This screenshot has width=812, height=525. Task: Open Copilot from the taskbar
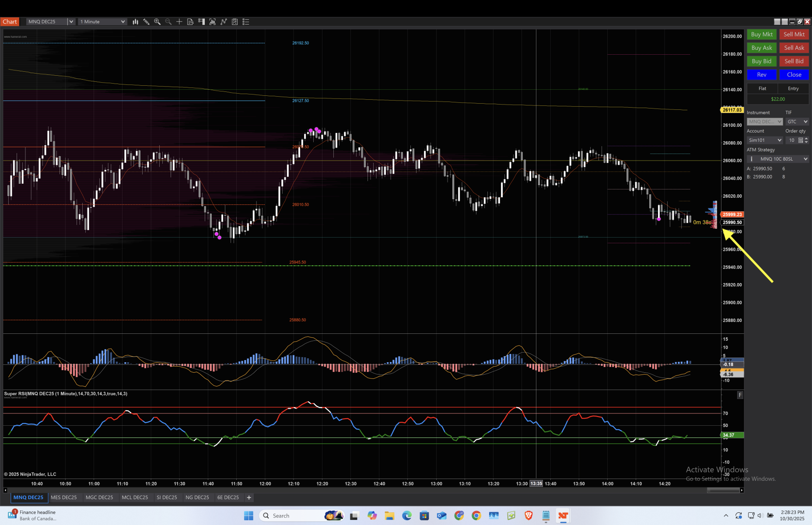372,516
